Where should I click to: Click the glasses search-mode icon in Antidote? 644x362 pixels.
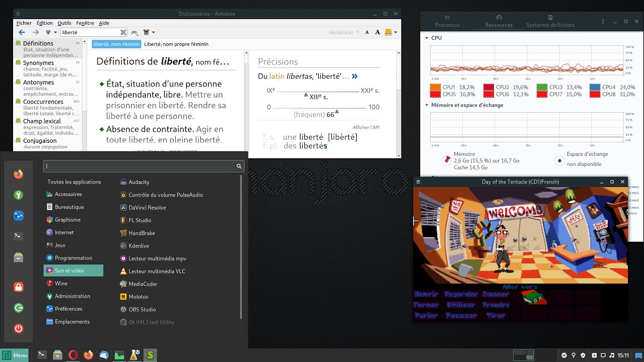134,32
